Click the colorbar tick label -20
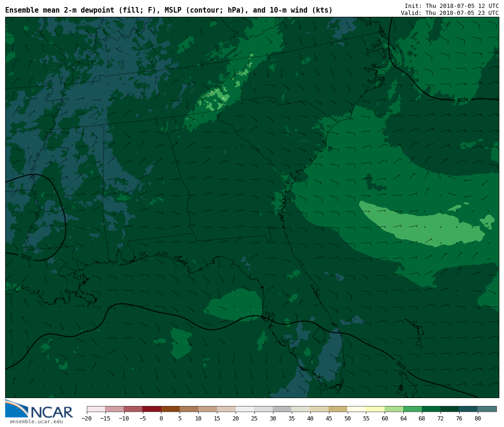Viewport: 504px width, 427px height. pyautogui.click(x=87, y=418)
